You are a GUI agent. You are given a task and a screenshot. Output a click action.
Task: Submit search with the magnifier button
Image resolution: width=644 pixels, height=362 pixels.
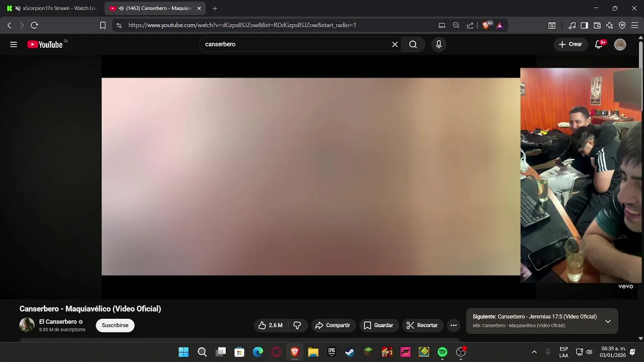413,44
